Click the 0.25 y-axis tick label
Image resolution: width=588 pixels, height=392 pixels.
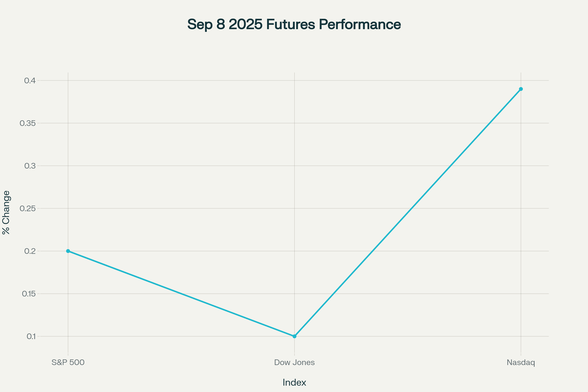pos(27,208)
